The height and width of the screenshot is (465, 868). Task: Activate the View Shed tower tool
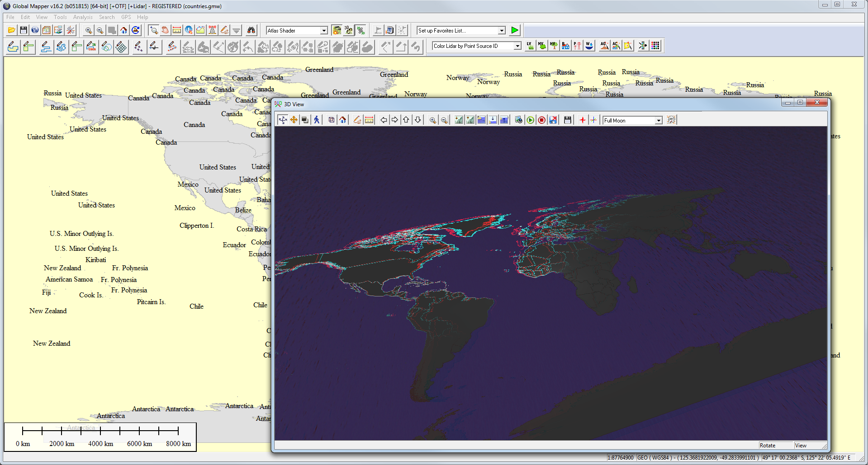212,30
